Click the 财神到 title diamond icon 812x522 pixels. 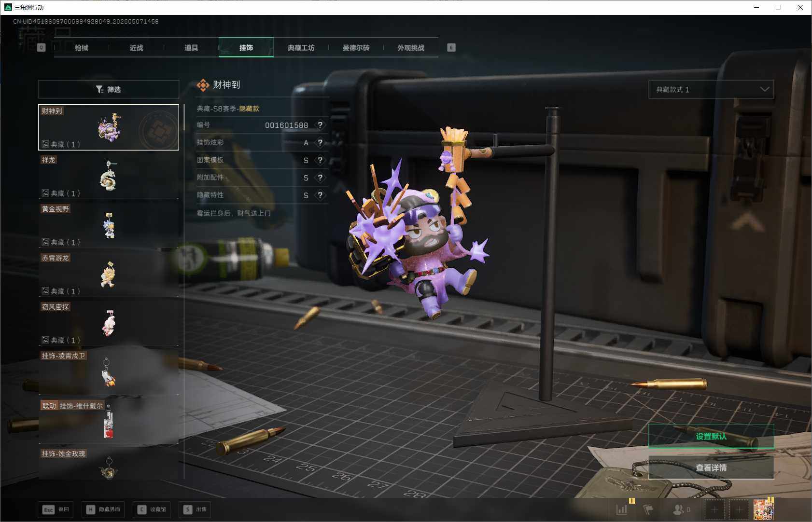(x=203, y=85)
